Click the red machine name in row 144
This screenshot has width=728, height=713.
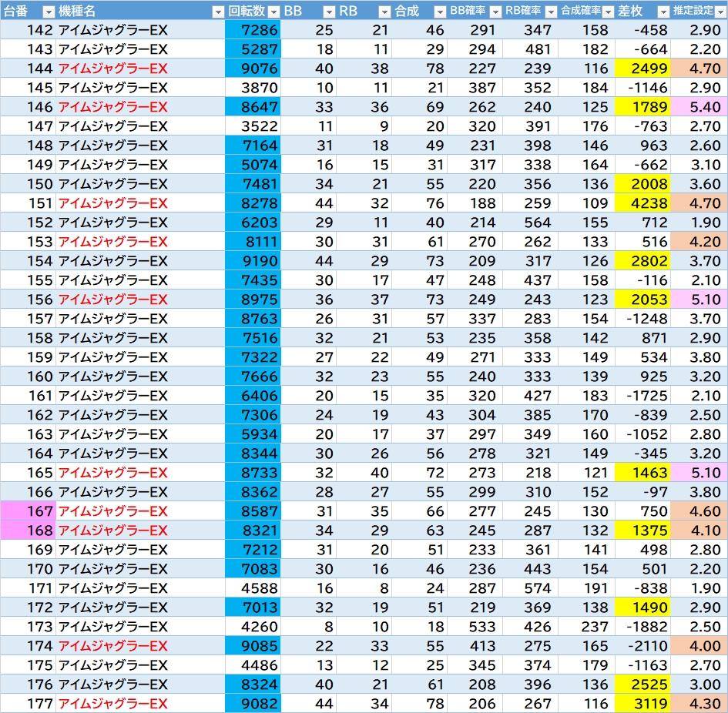click(112, 69)
